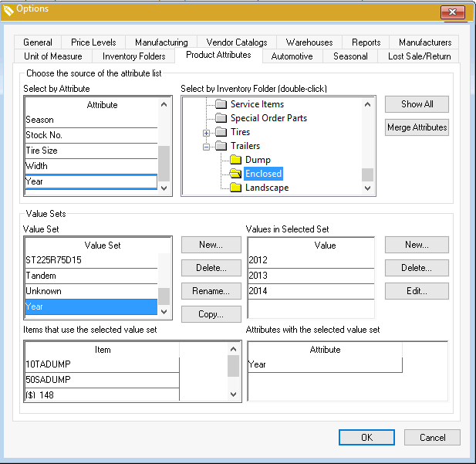Click the Cancel button

point(432,438)
